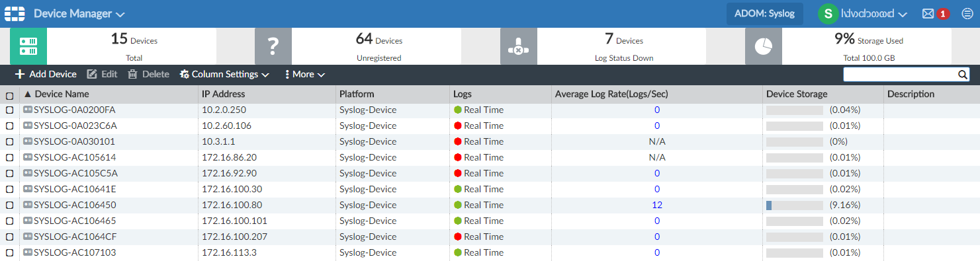Click the device icon beside SYSLOG-AC106450

click(28, 205)
